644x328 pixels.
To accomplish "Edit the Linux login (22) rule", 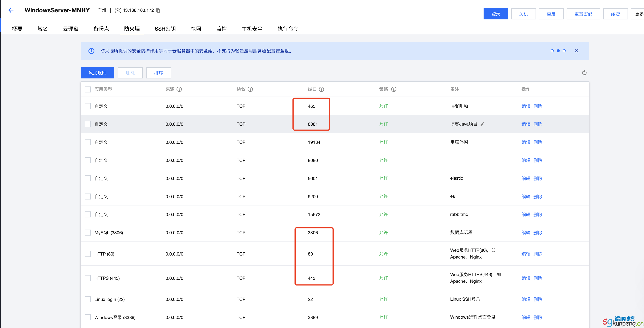I will [x=526, y=299].
